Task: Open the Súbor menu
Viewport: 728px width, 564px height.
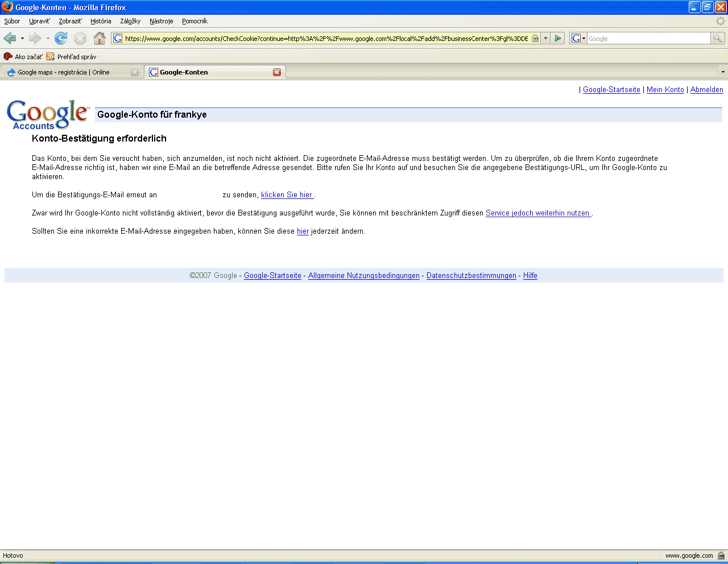Action: [x=12, y=21]
